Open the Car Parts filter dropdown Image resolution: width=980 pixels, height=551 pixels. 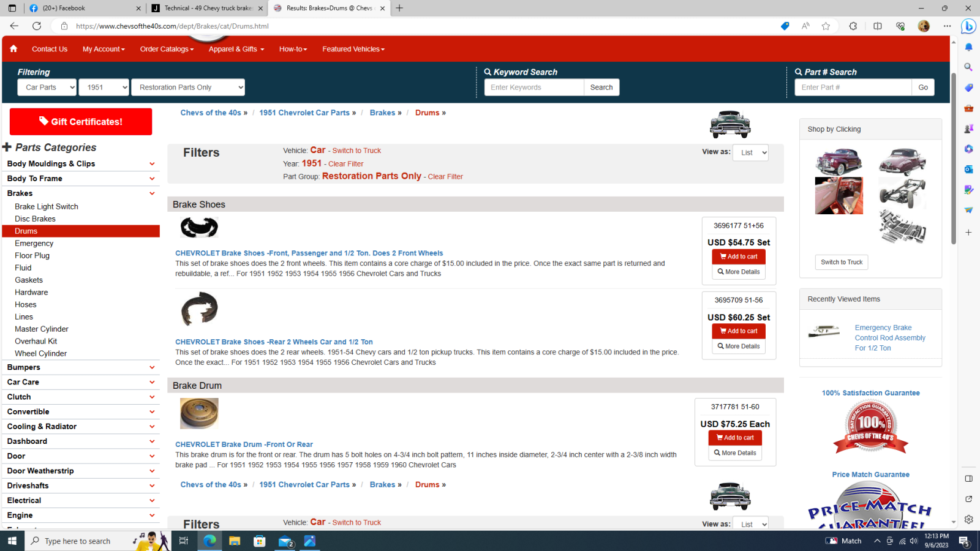click(x=47, y=88)
